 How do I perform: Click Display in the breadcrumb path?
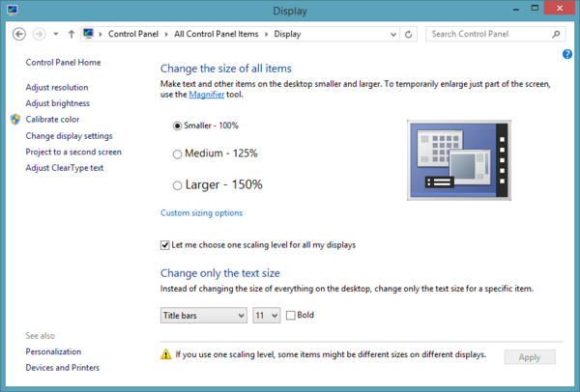click(287, 34)
